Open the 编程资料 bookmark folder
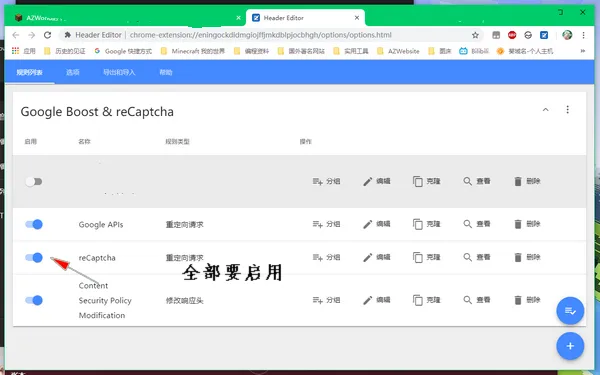The height and width of the screenshot is (375, 600). pos(251,51)
